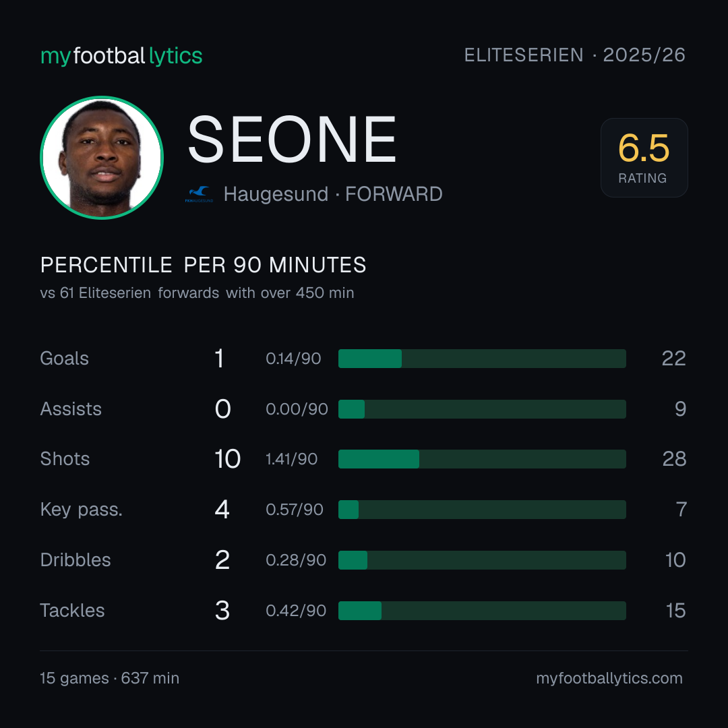Click the Dribbles total value 2

coord(222,560)
